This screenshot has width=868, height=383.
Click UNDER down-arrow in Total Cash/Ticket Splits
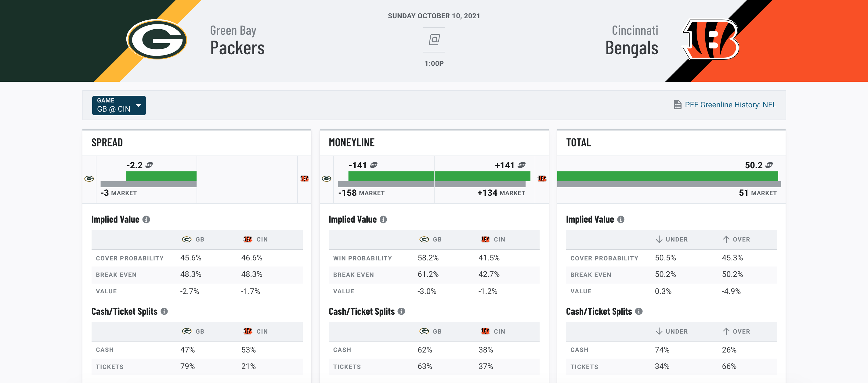[659, 331]
